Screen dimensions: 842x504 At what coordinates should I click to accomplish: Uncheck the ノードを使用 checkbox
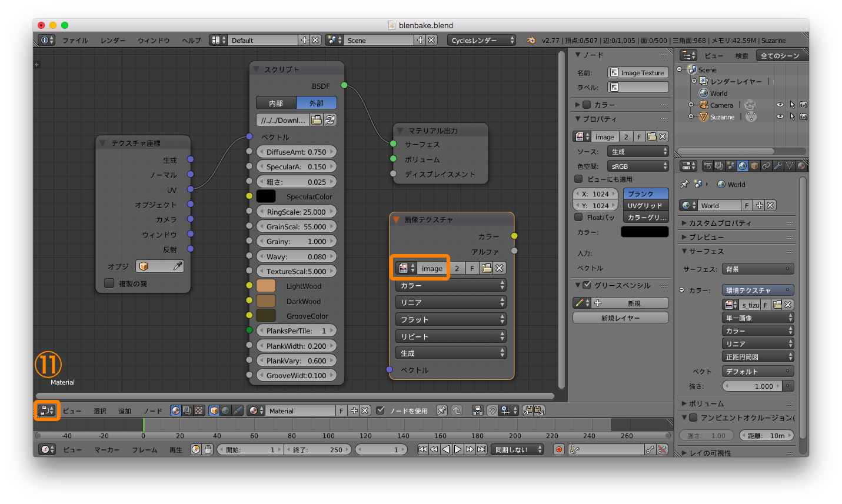(380, 410)
